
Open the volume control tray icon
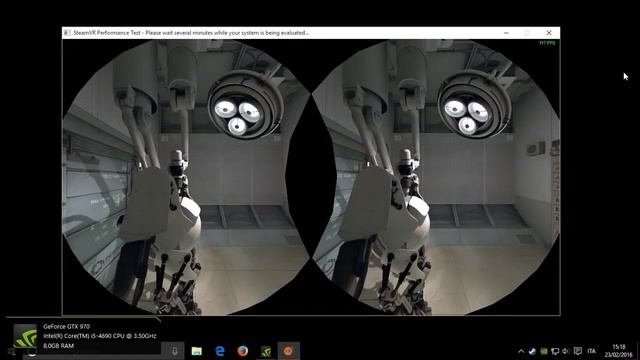tap(566, 351)
